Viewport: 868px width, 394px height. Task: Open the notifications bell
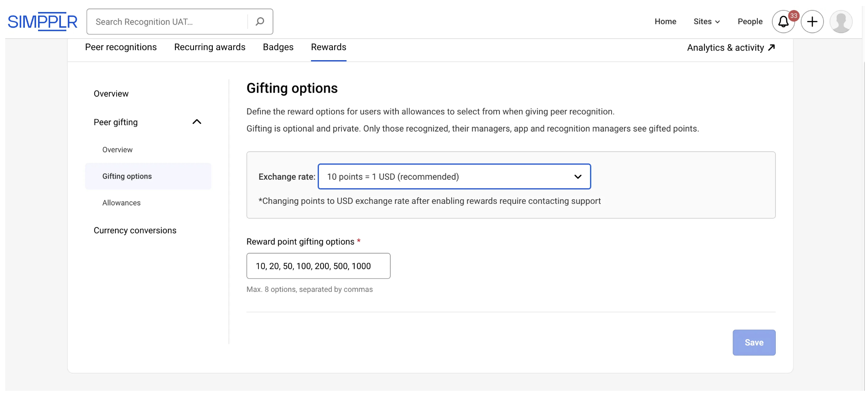pos(783,22)
